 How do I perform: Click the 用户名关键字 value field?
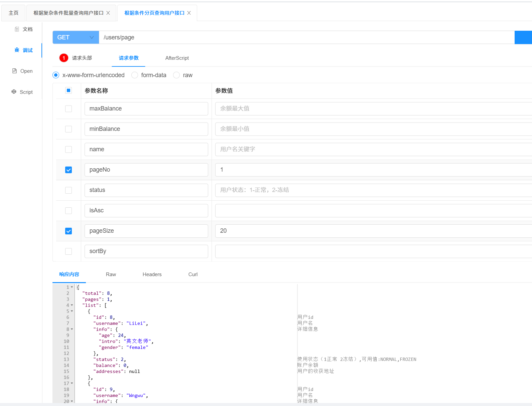[x=374, y=149]
